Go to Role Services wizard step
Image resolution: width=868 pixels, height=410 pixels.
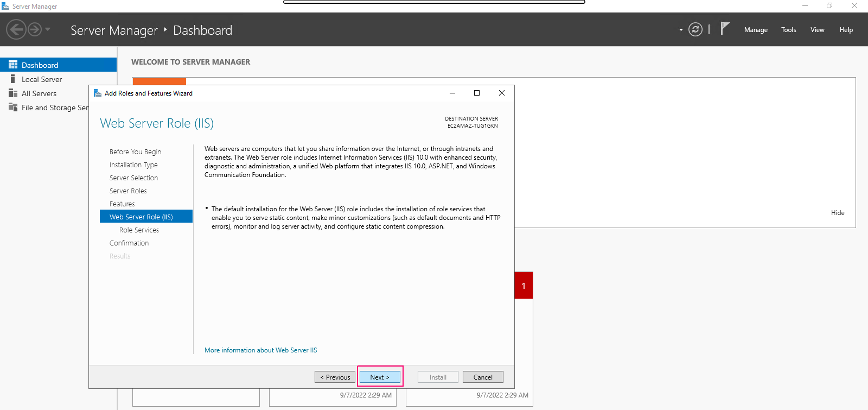[139, 230]
